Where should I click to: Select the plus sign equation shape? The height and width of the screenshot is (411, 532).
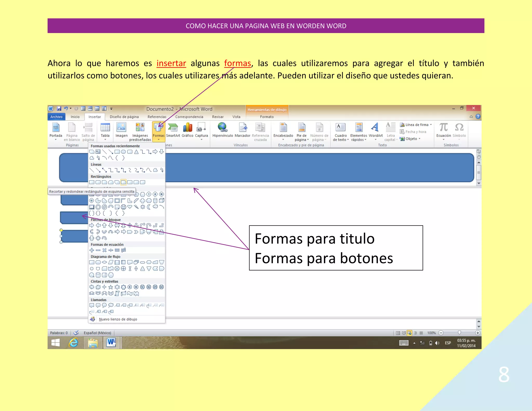pyautogui.click(x=92, y=250)
